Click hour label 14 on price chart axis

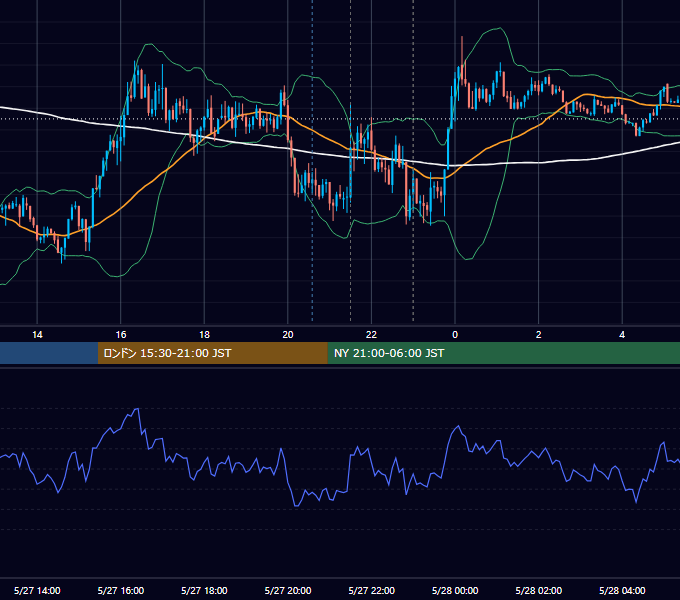pos(37,335)
